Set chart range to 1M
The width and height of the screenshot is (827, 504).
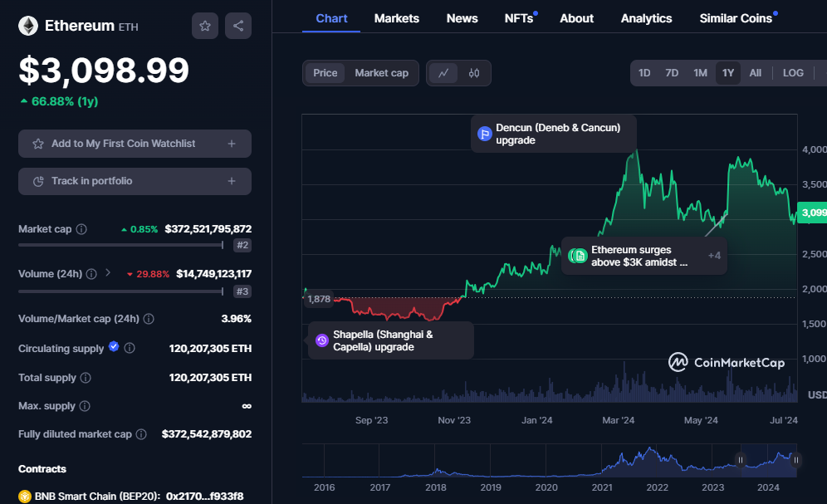coord(701,73)
